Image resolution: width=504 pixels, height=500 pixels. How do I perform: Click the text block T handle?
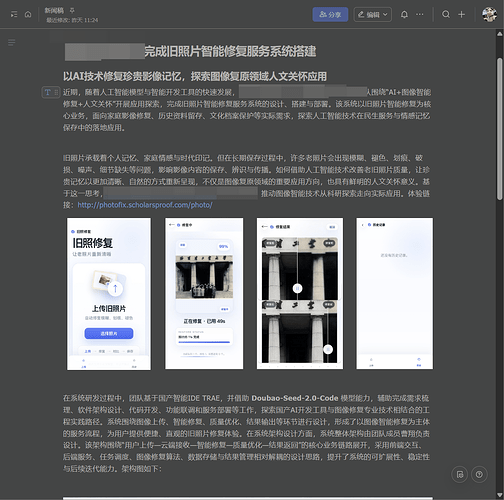click(47, 92)
